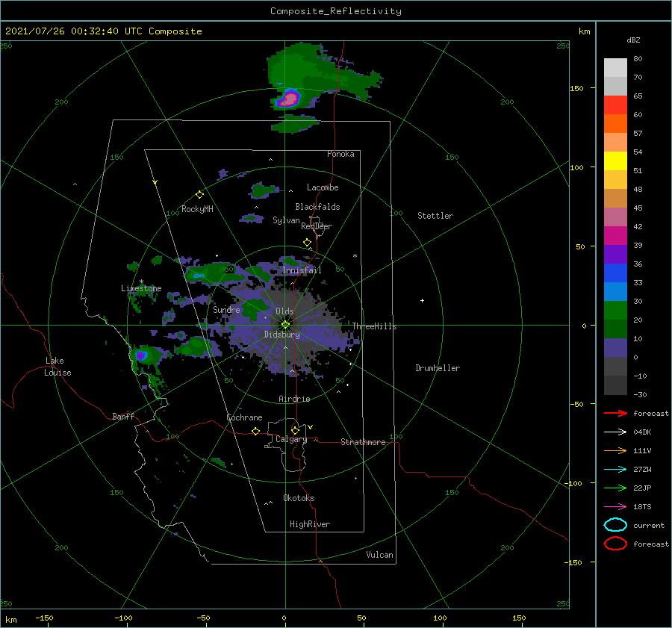Click the small blue echo northwest of Sundre

[199, 276]
